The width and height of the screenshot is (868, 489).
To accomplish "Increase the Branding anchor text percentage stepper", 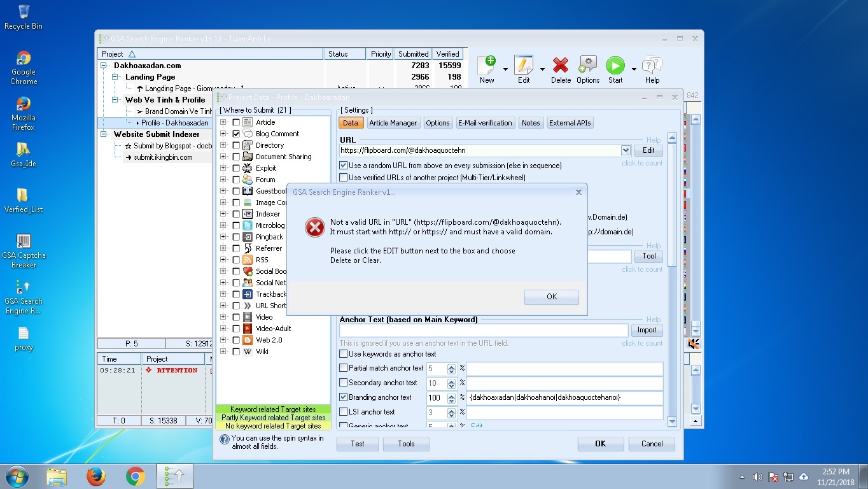I will click(451, 395).
